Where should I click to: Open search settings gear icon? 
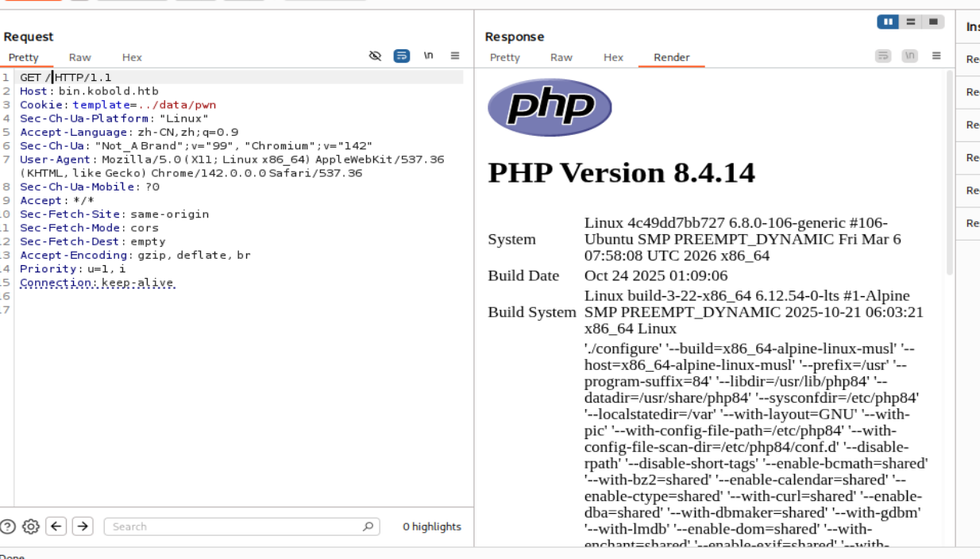[31, 526]
